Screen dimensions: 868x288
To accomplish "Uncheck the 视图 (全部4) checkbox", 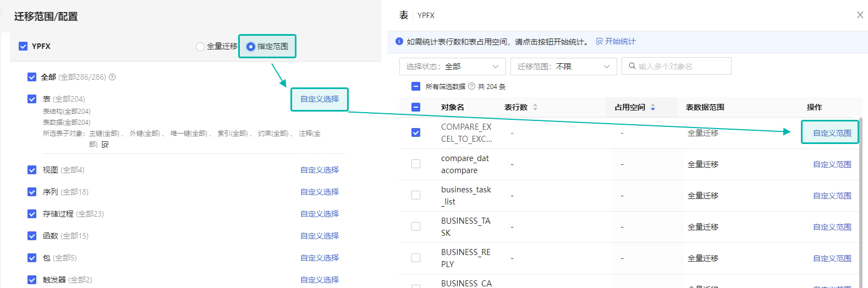I will point(32,170).
